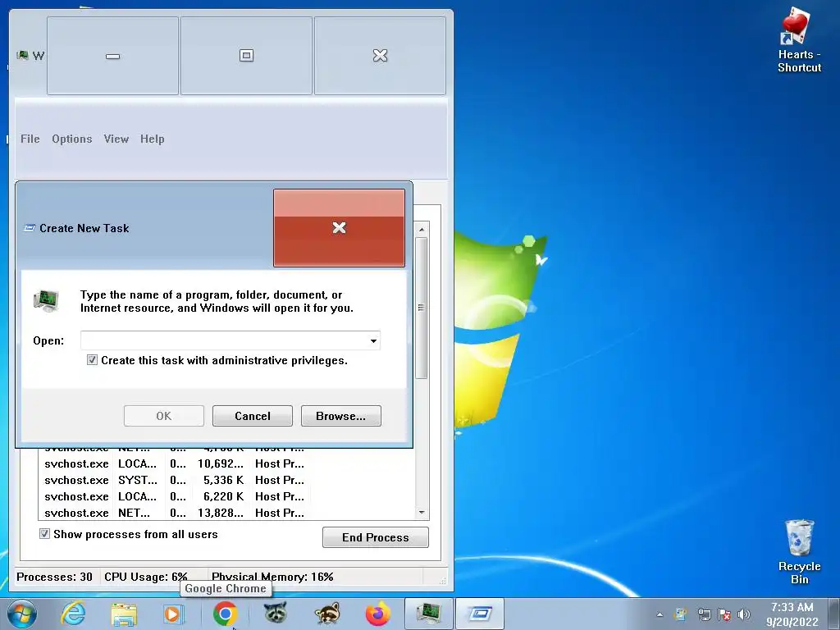Click process list scrollbar up arrow
840x630 pixels.
pyautogui.click(x=422, y=230)
